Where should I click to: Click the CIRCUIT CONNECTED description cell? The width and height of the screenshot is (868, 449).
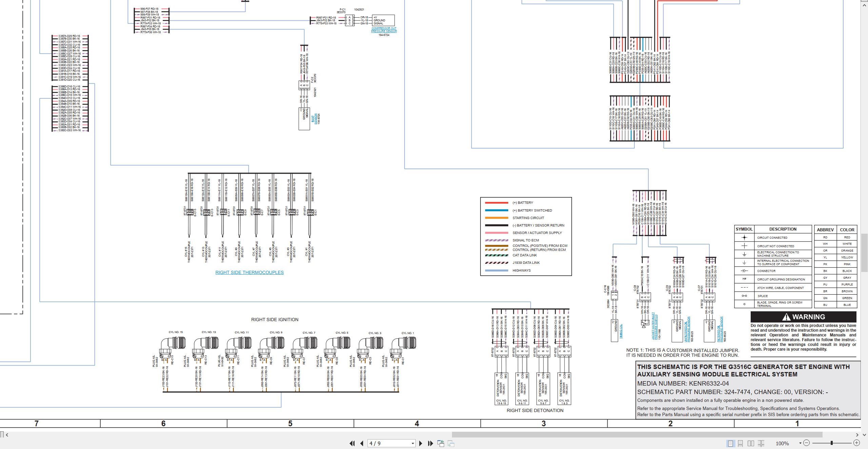click(x=783, y=238)
